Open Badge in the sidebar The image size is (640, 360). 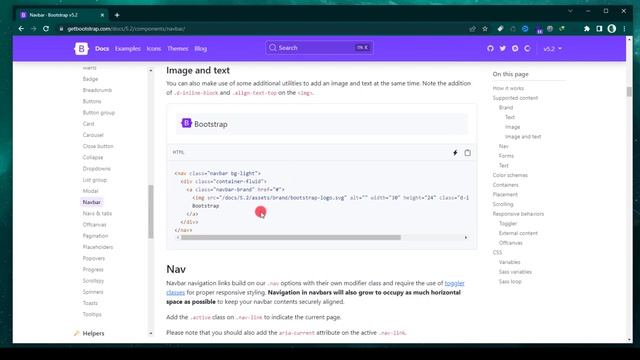pos(90,79)
